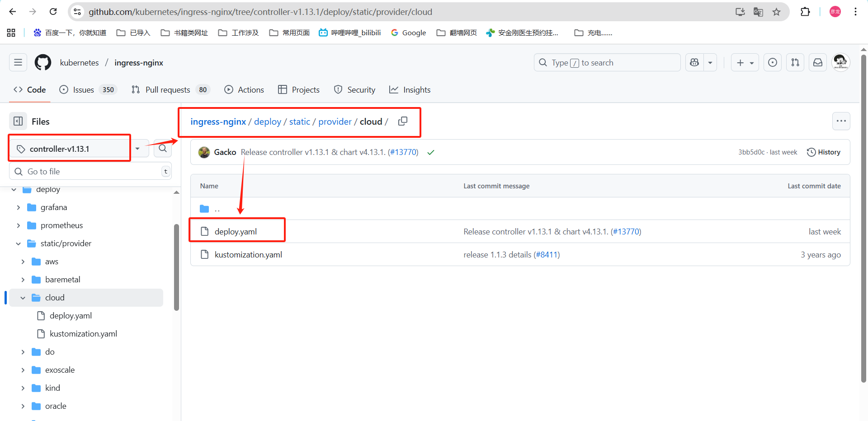Viewport: 868px width, 421px height.
Task: Click the GitHub Octocat logo
Action: point(43,62)
